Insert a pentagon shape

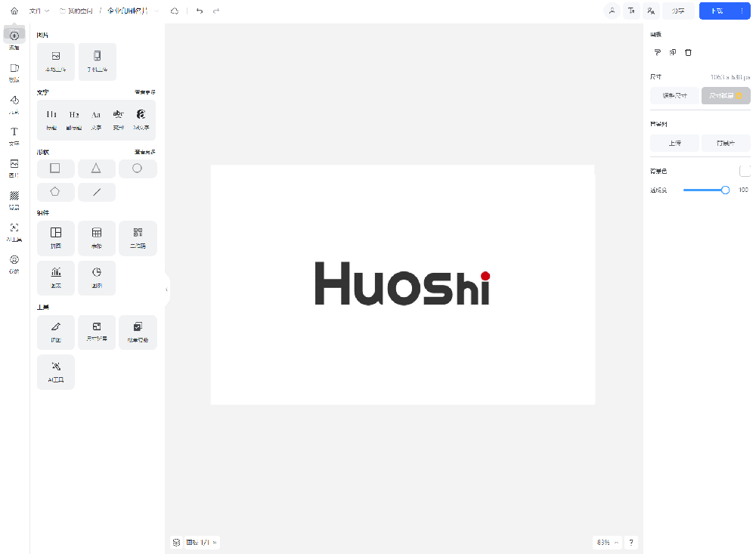pyautogui.click(x=55, y=192)
